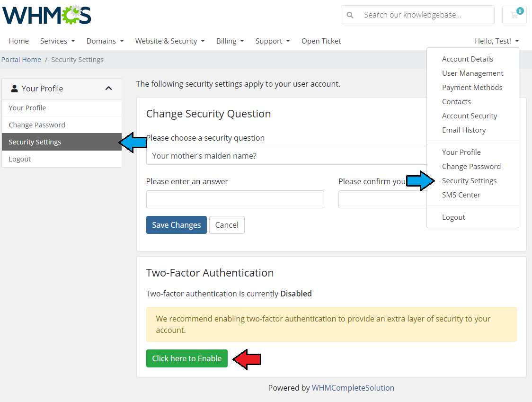Open SMS Center from user menu
This screenshot has width=532, height=402.
pos(461,195)
